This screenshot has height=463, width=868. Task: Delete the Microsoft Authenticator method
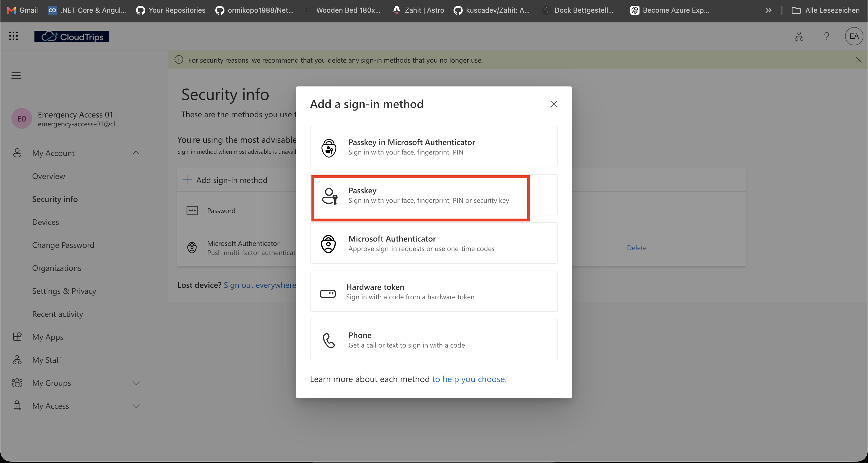637,248
